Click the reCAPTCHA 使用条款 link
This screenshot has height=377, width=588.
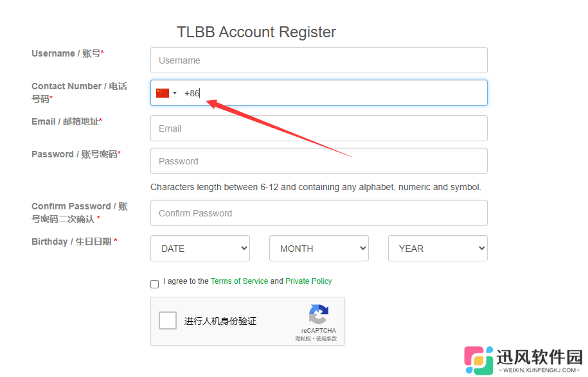tap(326, 338)
